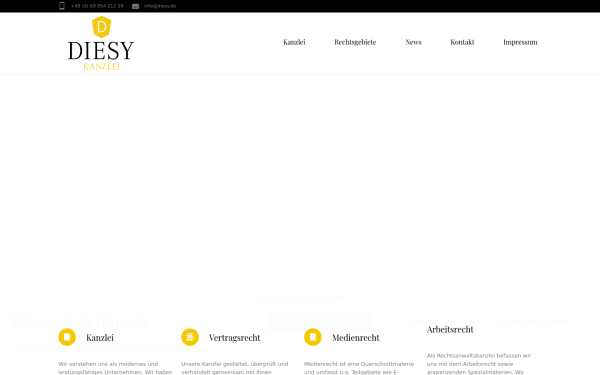
Task: Click text 'Medienrecht ist eine Querschnittmaterie'
Action: click(x=359, y=364)
